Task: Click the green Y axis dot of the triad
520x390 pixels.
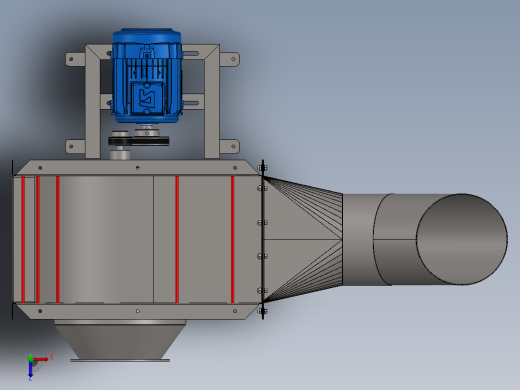Action: pos(30,358)
